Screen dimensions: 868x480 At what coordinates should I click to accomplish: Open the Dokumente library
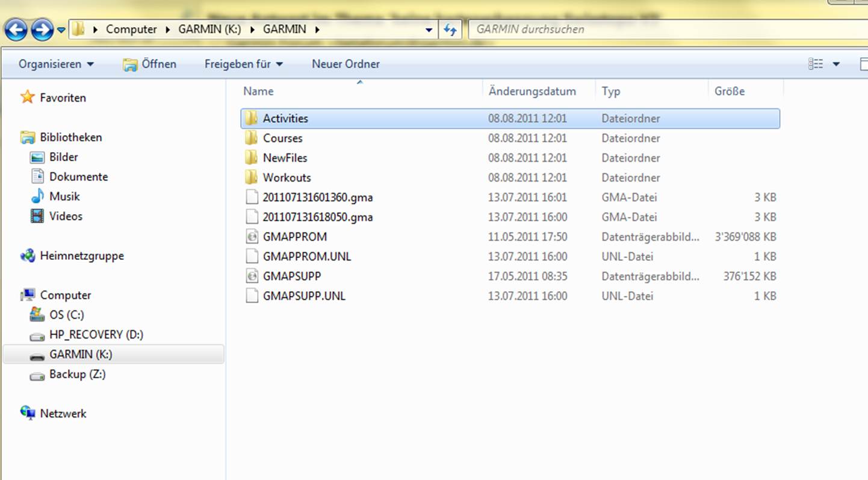click(x=79, y=177)
